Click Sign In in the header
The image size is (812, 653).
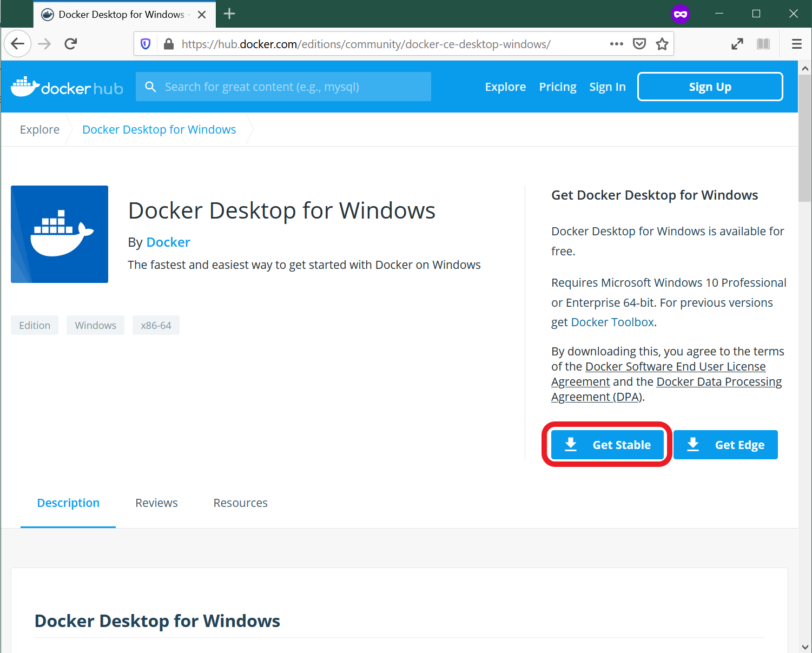608,87
